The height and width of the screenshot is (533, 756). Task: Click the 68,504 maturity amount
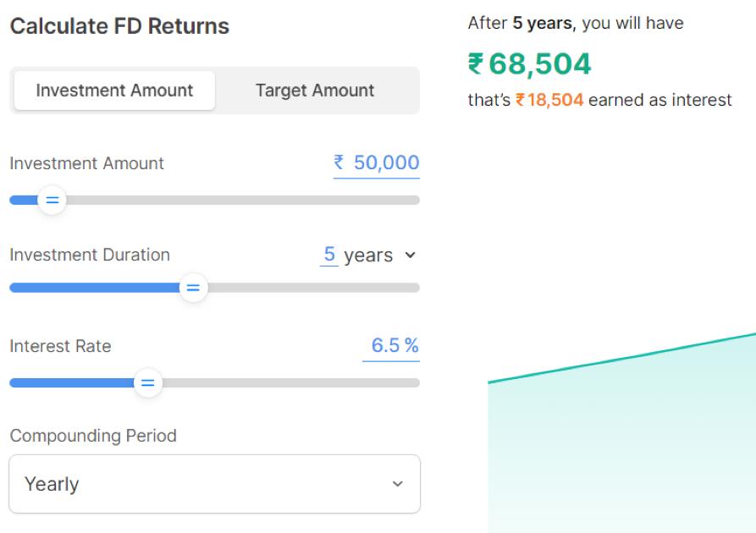click(540, 64)
